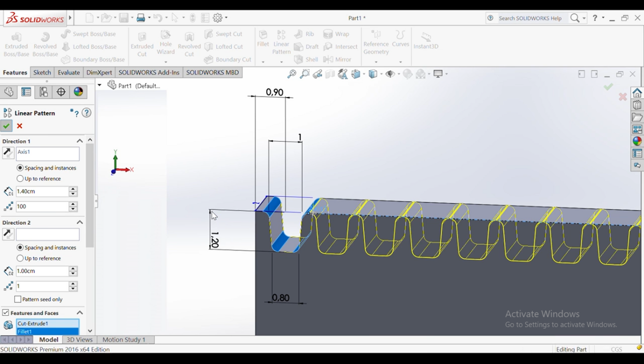
Task: Enable Pattern seed only checkbox
Action: [18, 299]
